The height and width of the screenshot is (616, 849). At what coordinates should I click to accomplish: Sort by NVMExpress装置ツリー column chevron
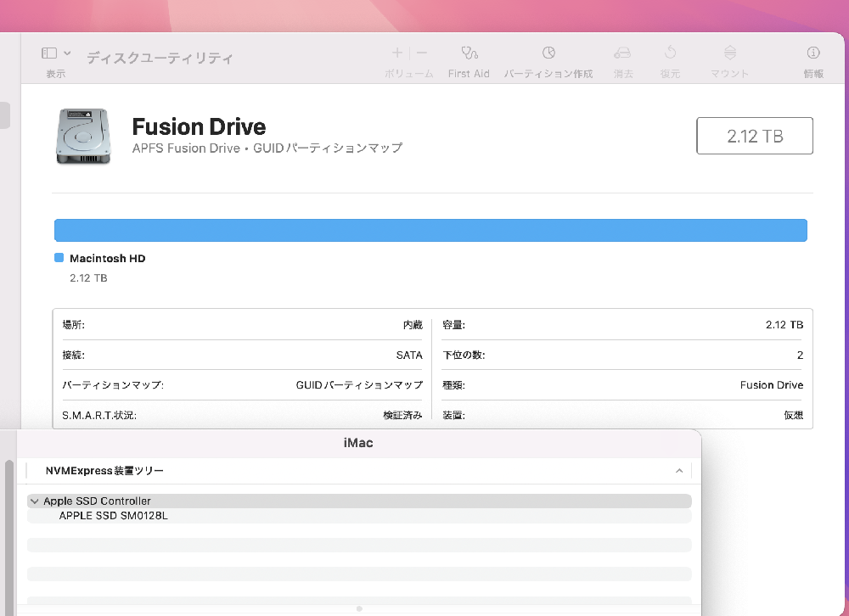(679, 471)
